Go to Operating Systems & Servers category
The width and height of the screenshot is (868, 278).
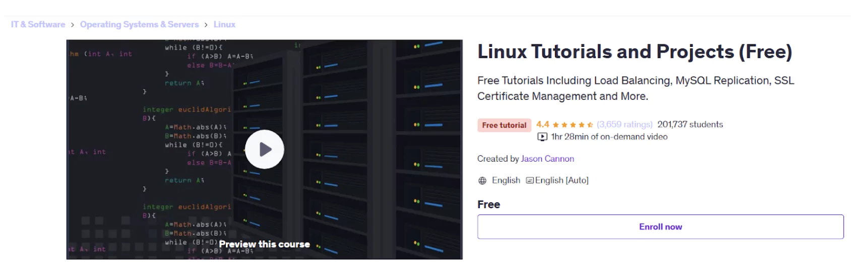139,24
